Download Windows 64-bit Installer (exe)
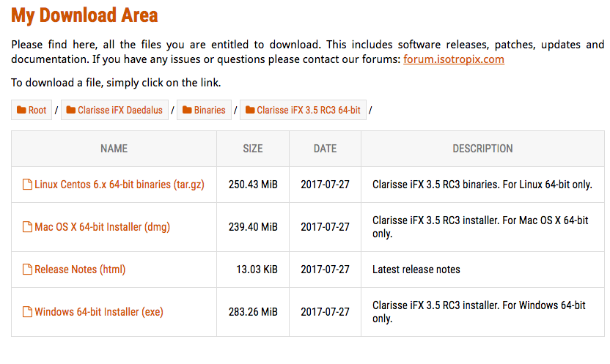 pos(99,311)
